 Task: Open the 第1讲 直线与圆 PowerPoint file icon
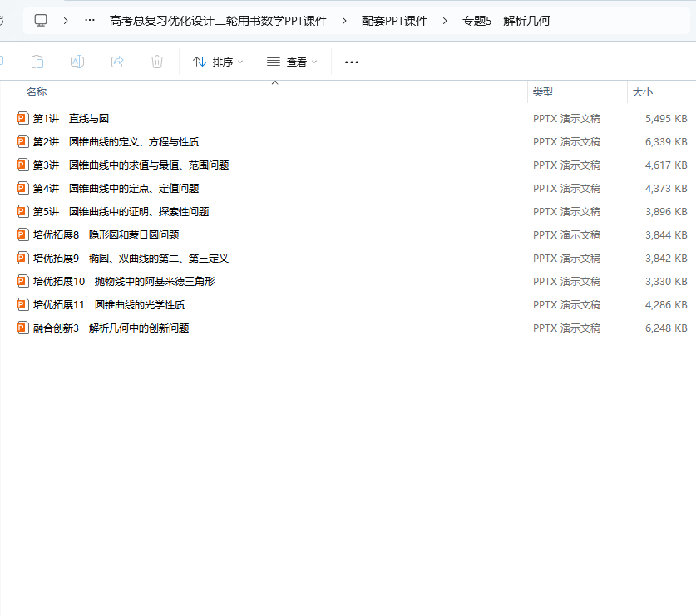pyautogui.click(x=22, y=119)
